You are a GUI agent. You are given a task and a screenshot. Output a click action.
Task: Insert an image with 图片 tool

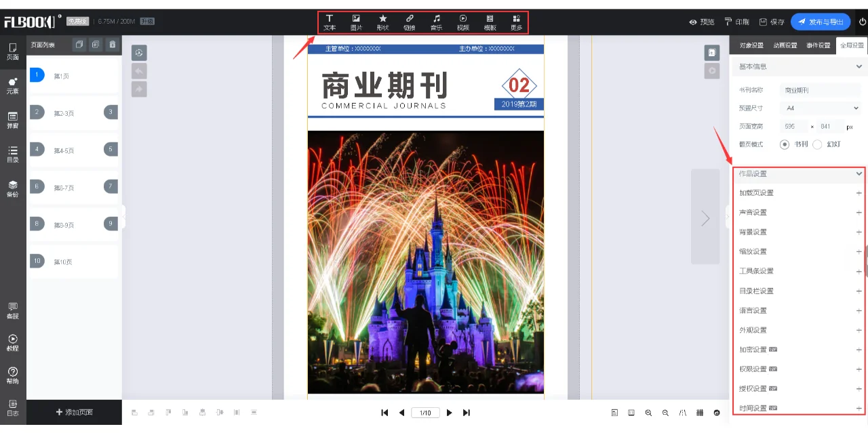[356, 22]
